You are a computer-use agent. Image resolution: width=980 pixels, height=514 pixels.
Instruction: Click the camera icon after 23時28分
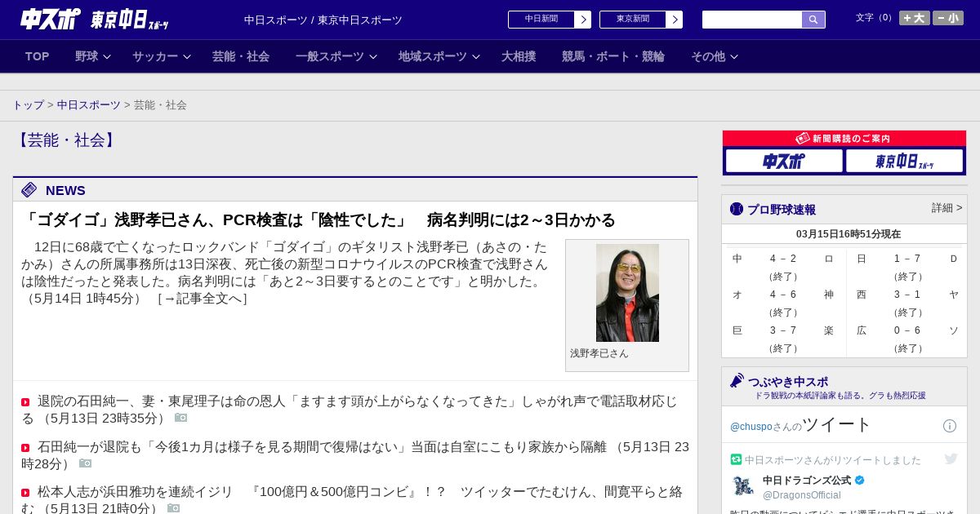[86, 463]
